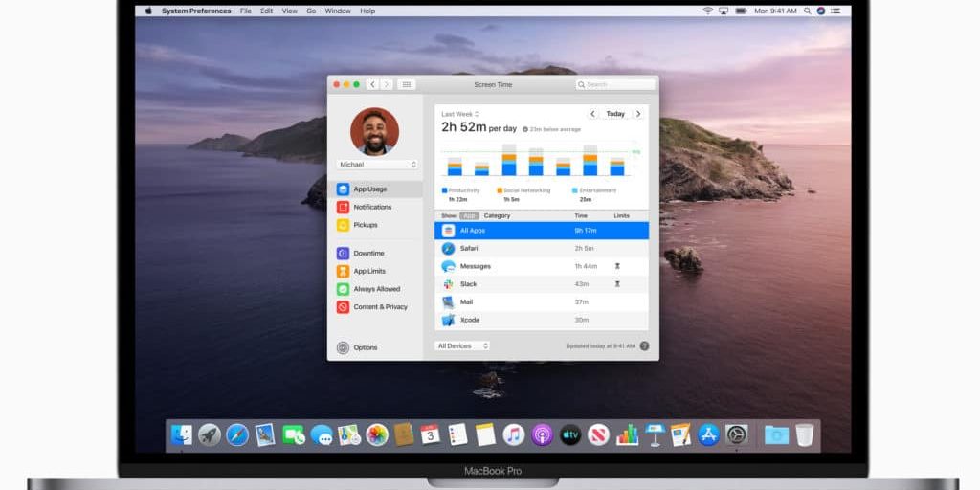Click Spotlight search in the menu bar
Screen dimensions: 980x490
coord(808,11)
